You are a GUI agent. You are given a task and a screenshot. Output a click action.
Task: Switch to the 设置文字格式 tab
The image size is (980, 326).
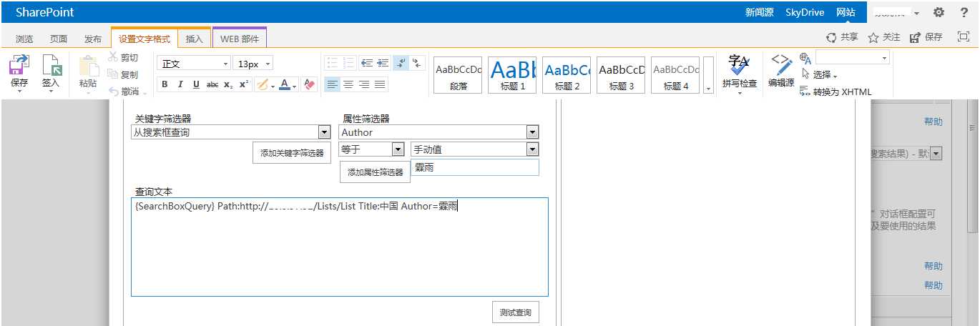(144, 39)
